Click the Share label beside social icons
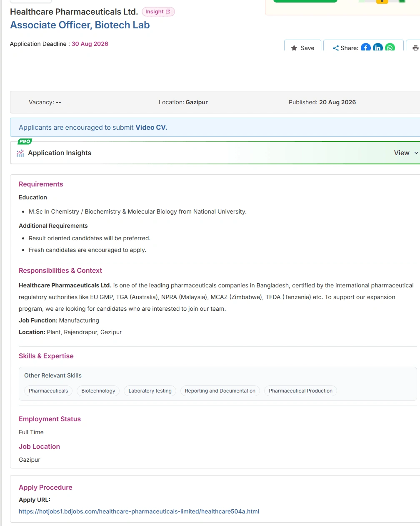420x526 pixels. tap(349, 48)
